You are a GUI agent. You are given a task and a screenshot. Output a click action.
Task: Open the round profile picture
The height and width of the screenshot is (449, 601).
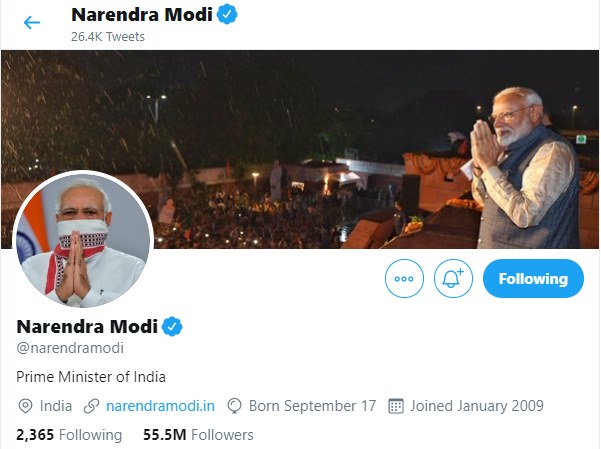83,239
